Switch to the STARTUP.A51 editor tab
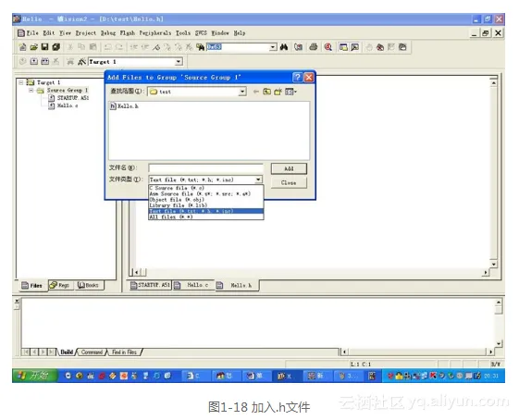 click(x=150, y=285)
